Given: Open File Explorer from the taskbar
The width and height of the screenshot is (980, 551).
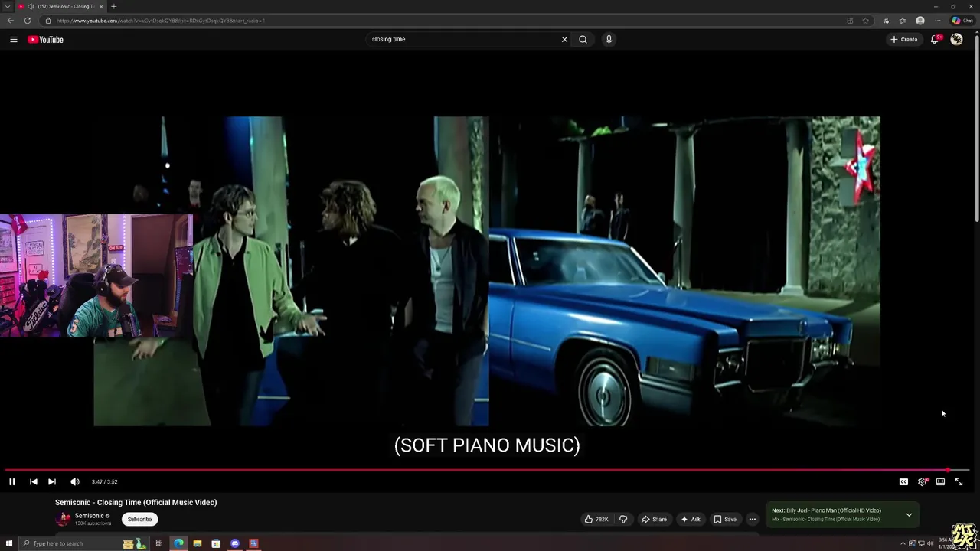Looking at the screenshot, I should click(198, 543).
